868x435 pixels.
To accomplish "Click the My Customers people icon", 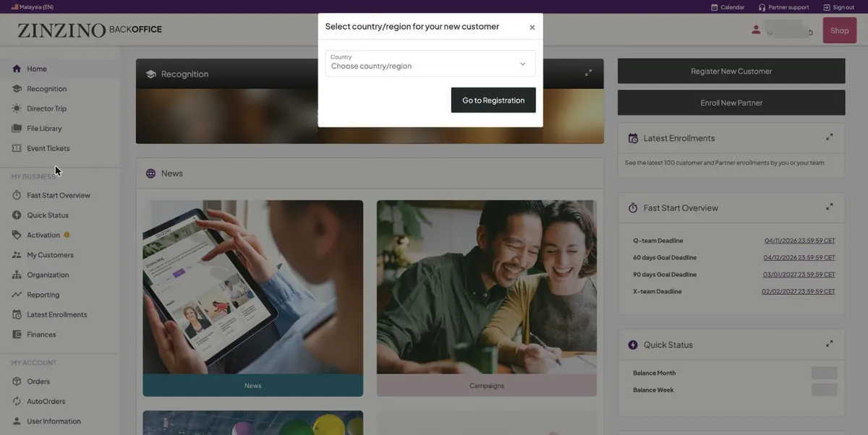I will tap(17, 255).
